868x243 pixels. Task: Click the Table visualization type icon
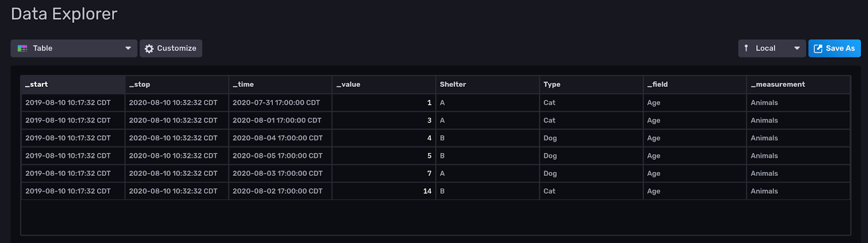[22, 48]
